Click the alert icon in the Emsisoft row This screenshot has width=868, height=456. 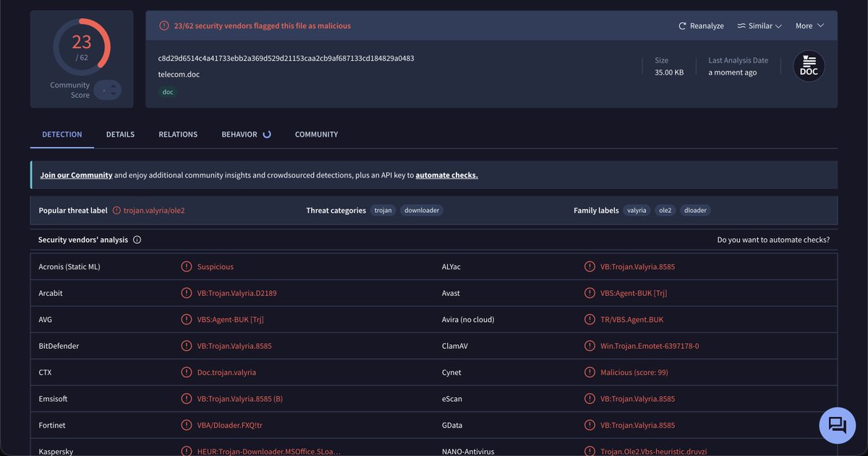point(187,399)
